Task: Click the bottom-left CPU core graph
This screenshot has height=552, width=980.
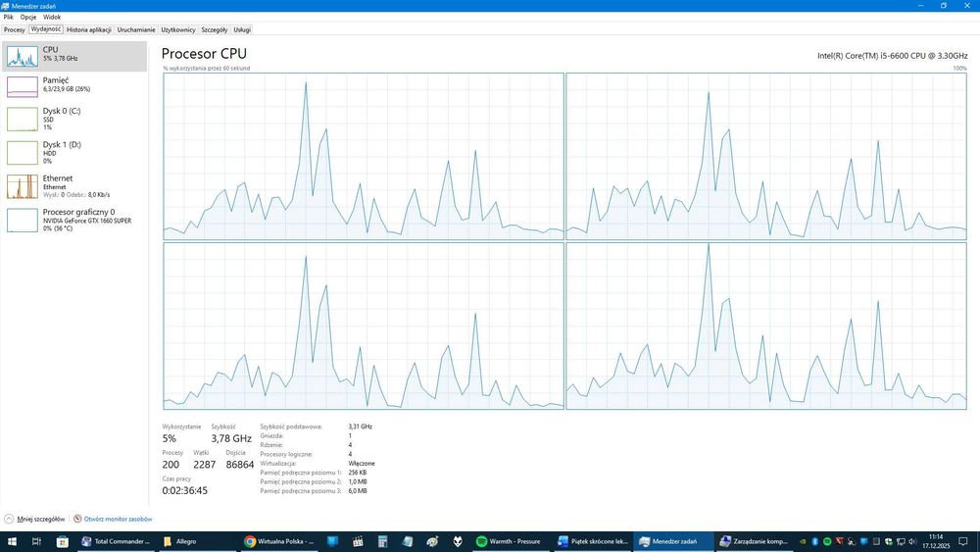Action: click(x=364, y=326)
